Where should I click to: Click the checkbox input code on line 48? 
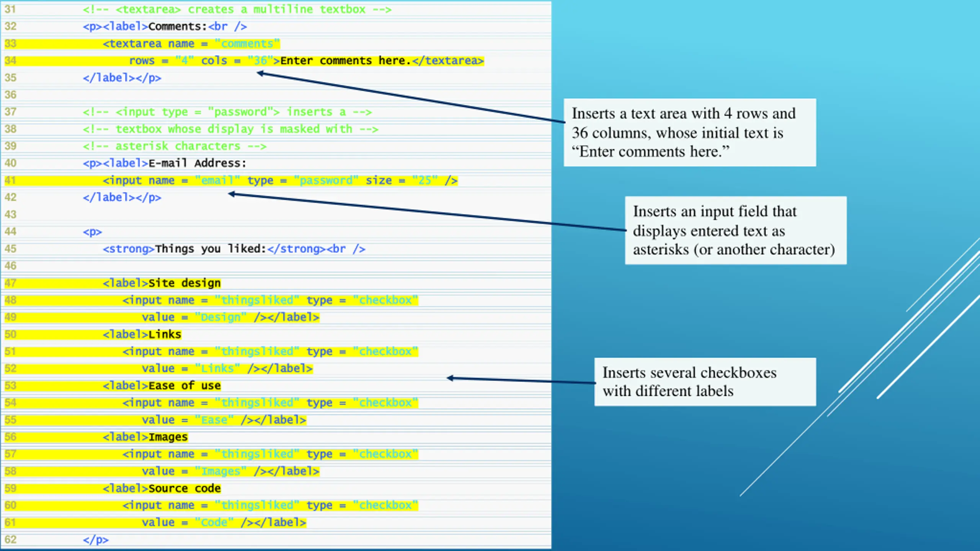click(x=270, y=300)
